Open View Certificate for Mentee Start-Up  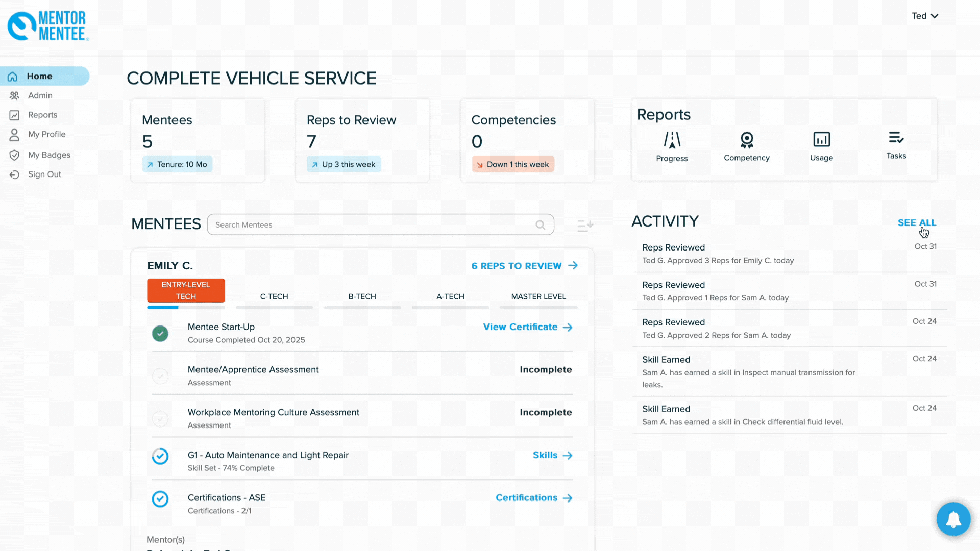pyautogui.click(x=520, y=327)
